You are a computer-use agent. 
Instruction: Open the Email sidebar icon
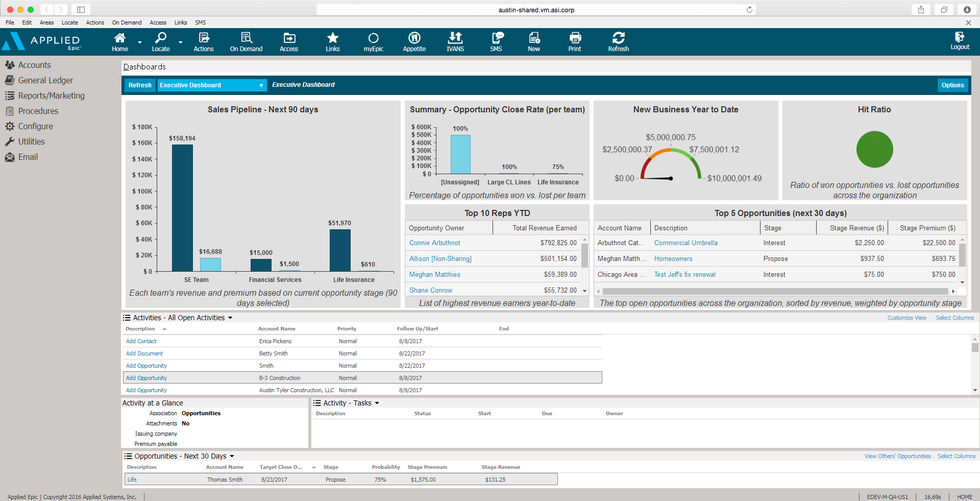pyautogui.click(x=28, y=157)
